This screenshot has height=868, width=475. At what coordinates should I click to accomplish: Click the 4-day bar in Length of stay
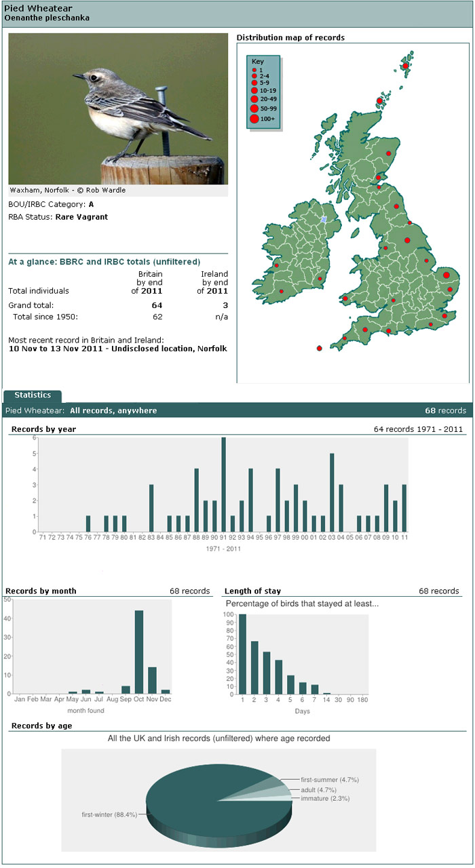(x=278, y=677)
